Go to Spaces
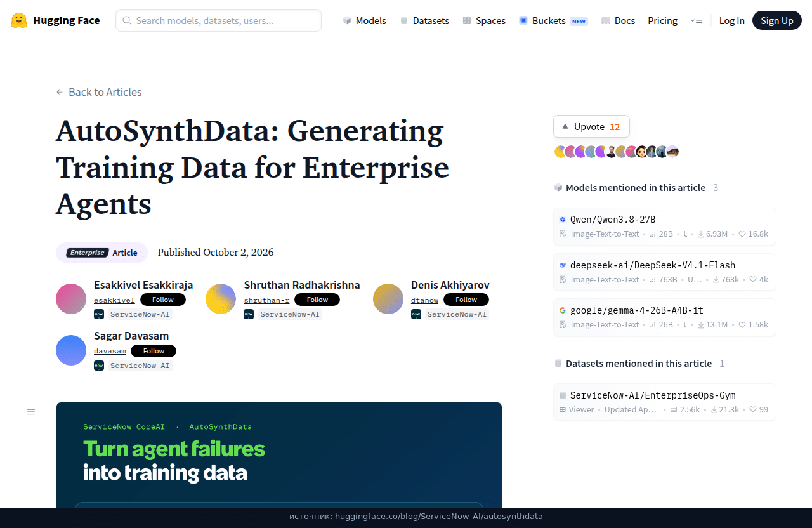 (x=484, y=20)
